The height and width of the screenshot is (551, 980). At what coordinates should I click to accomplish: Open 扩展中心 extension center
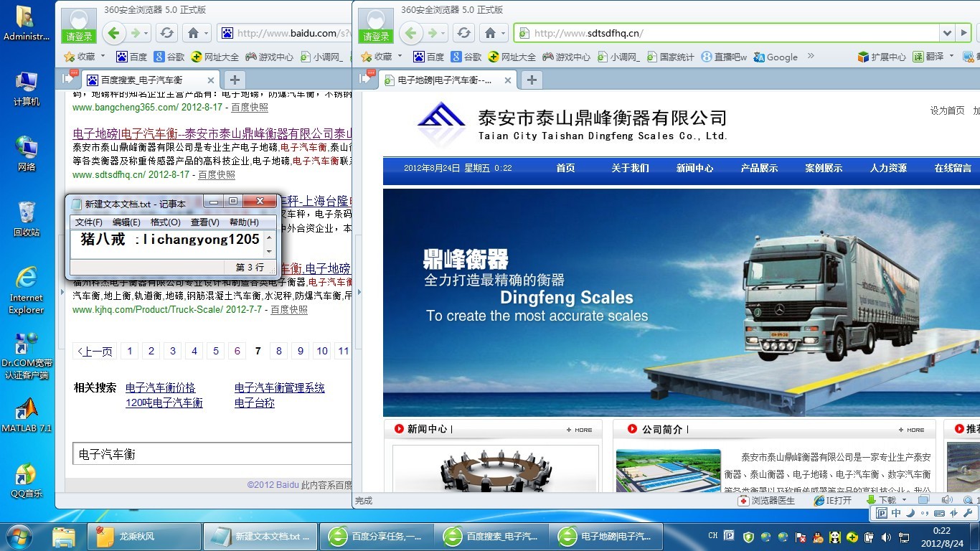(882, 57)
